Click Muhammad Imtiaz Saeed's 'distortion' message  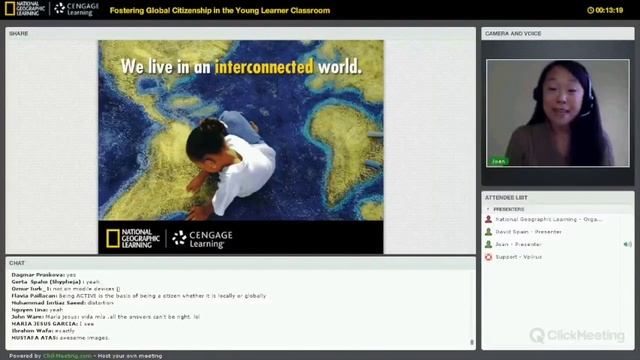coord(62,303)
